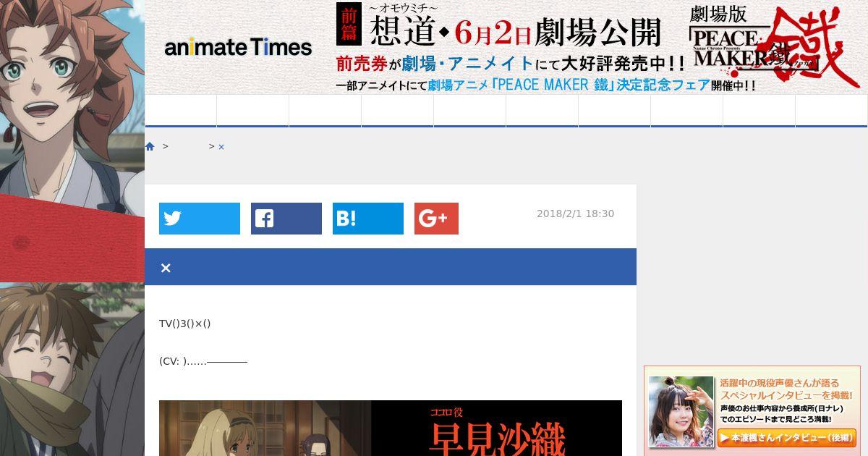868x456 pixels.
Task: Go to home via breadcrumb house icon
Action: tap(150, 146)
